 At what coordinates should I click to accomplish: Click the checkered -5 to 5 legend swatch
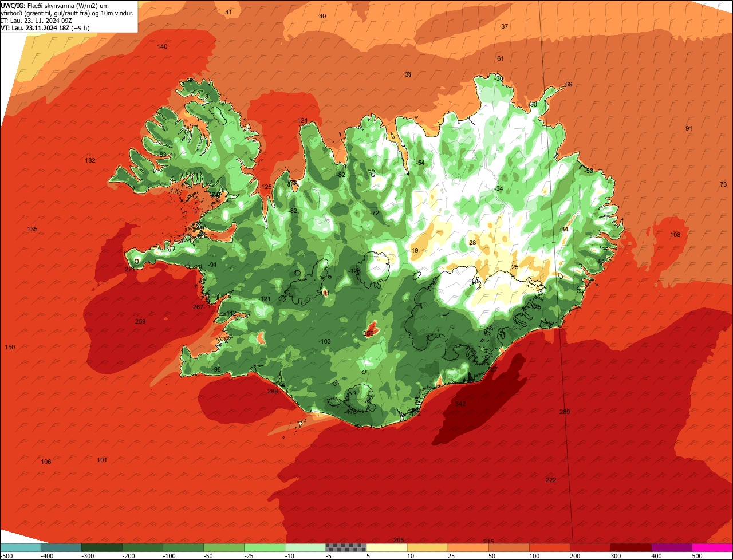(346, 547)
